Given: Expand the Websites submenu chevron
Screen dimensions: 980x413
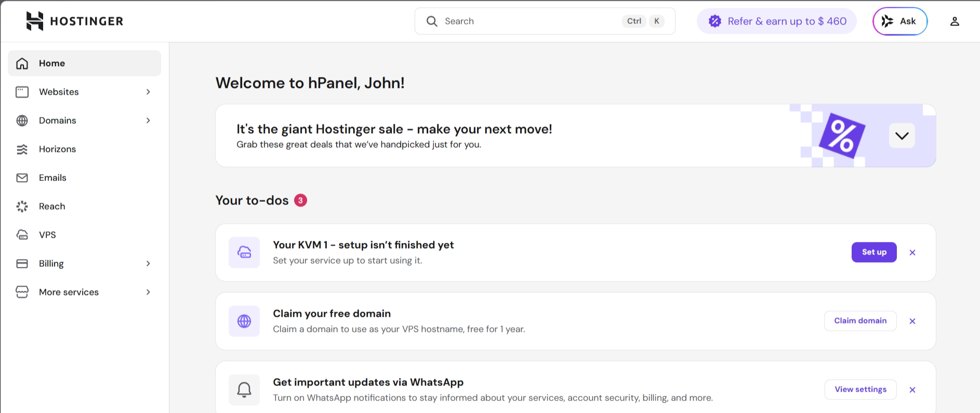Looking at the screenshot, I should pyautogui.click(x=148, y=92).
